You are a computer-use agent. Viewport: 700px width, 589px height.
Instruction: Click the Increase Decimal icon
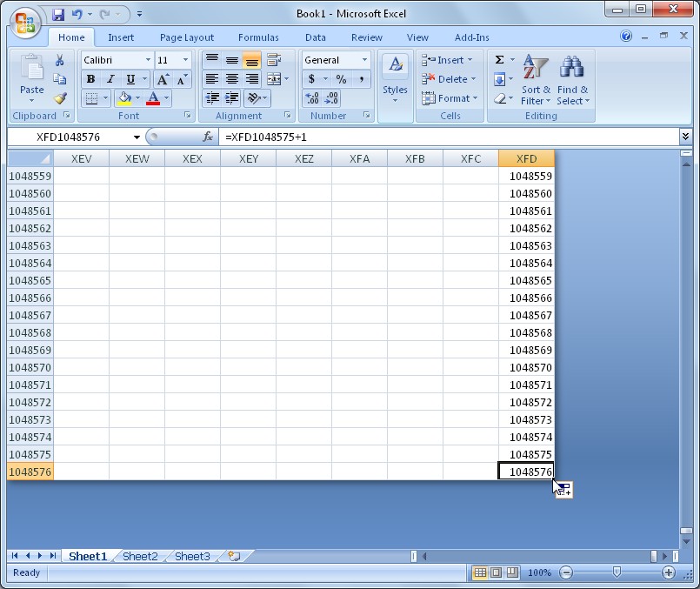[312, 98]
